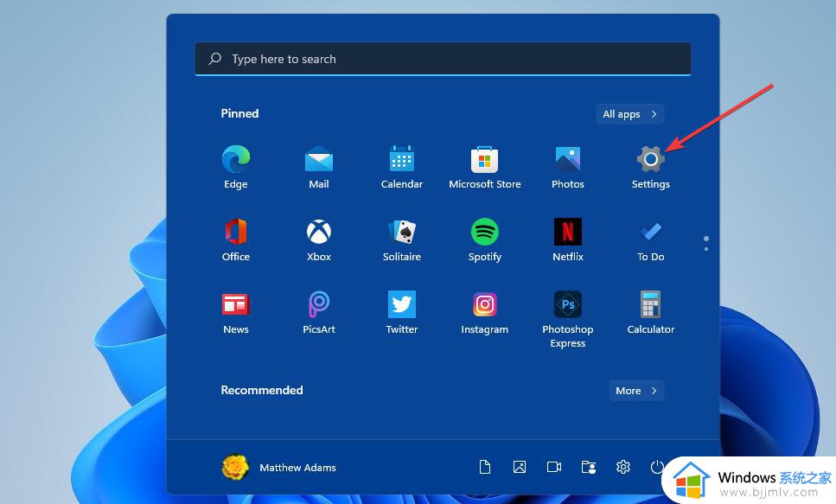Screen dimensions: 836x504
Task: Open the Videos folder shortcut in bottom bar
Action: click(x=554, y=467)
